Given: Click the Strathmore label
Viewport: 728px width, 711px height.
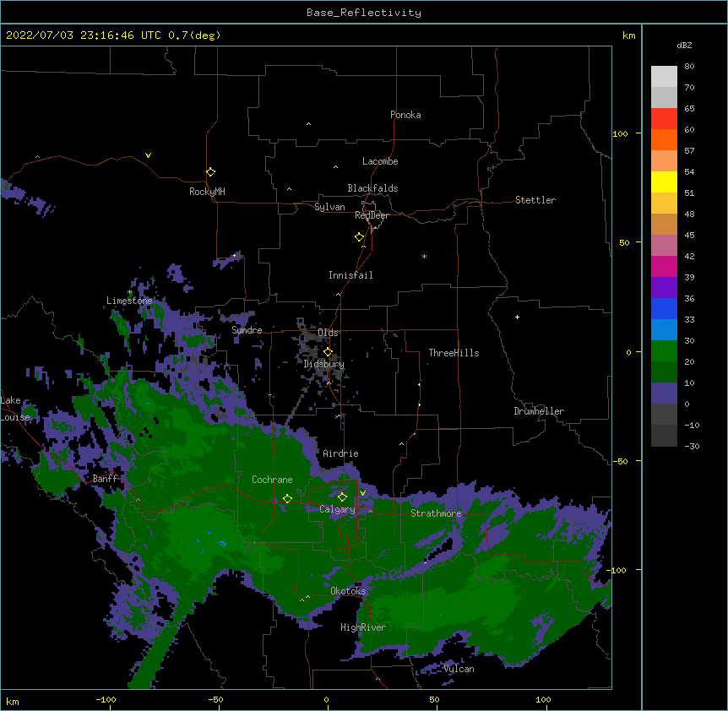Looking at the screenshot, I should click(436, 513).
